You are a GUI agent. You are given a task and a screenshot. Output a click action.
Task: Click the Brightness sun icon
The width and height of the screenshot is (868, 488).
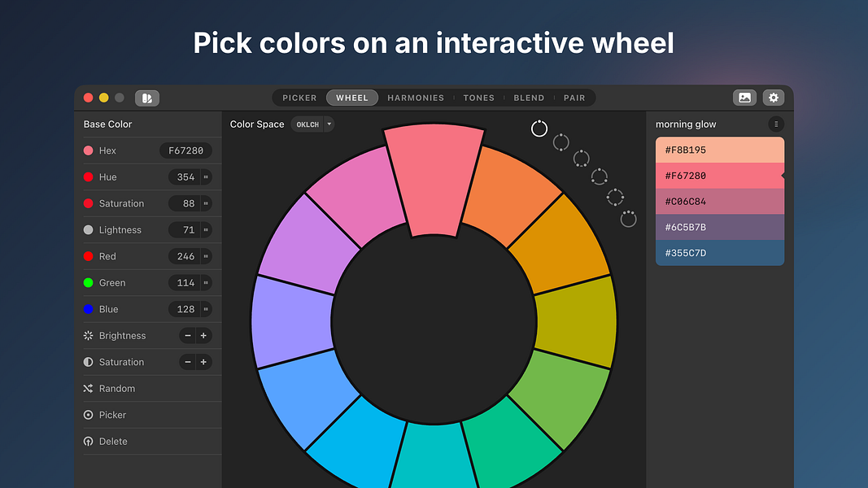(88, 335)
